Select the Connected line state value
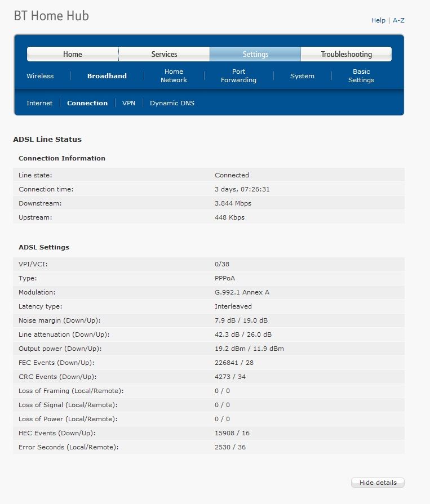Image resolution: width=430 pixels, height=504 pixels. (x=232, y=175)
